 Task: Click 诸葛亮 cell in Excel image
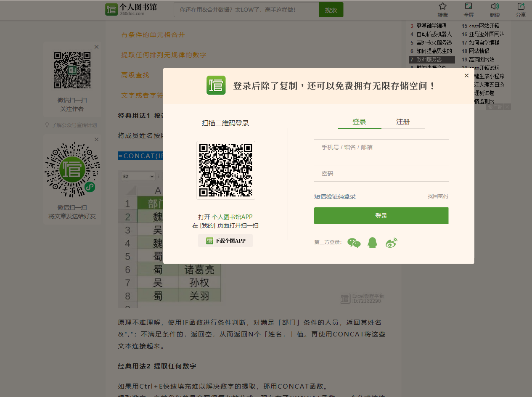[199, 270]
